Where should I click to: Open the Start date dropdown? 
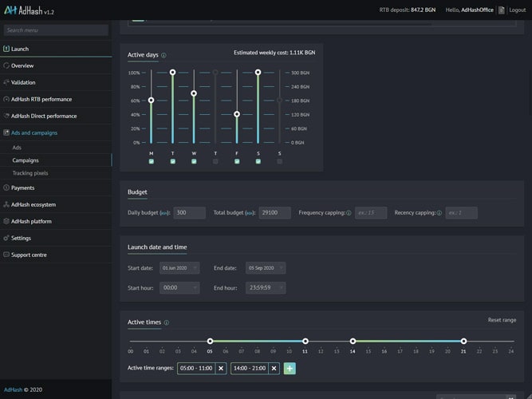[179, 268]
